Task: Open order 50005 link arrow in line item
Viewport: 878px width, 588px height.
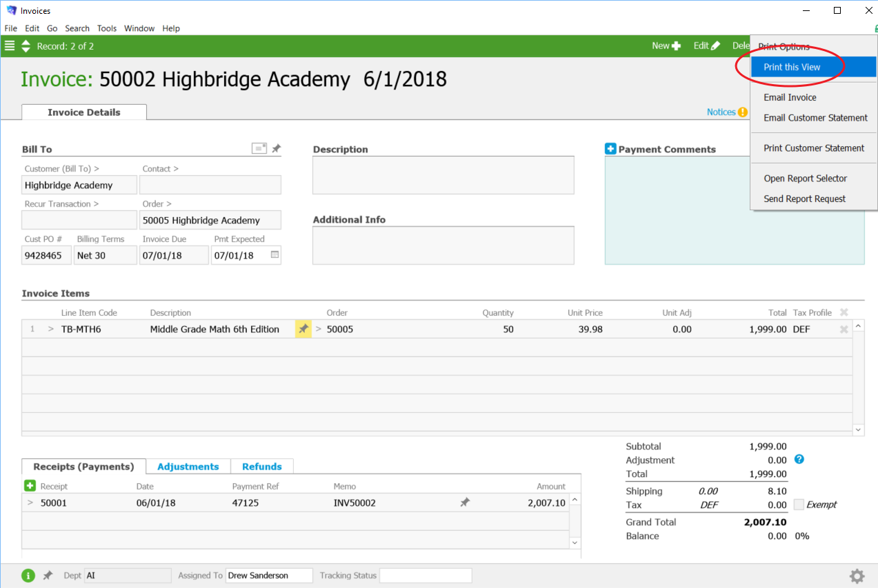Action: [318, 329]
